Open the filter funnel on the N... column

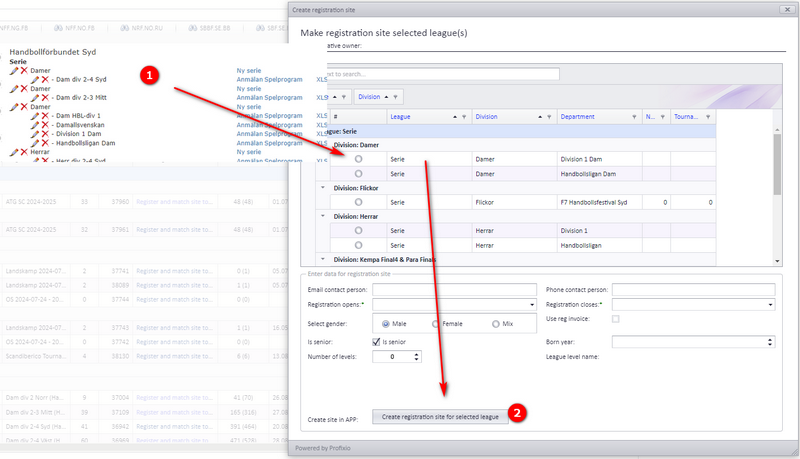[x=662, y=117]
